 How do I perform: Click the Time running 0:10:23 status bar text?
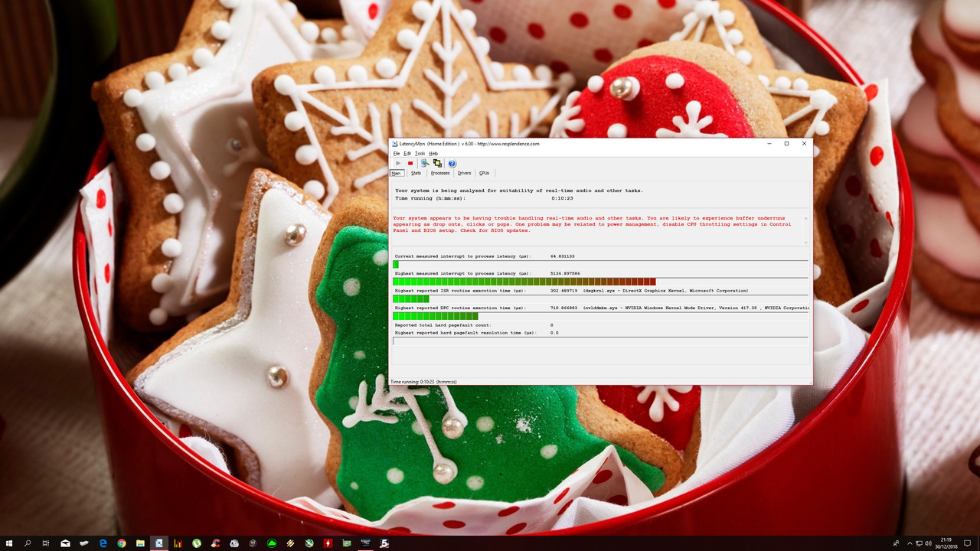[x=423, y=381]
